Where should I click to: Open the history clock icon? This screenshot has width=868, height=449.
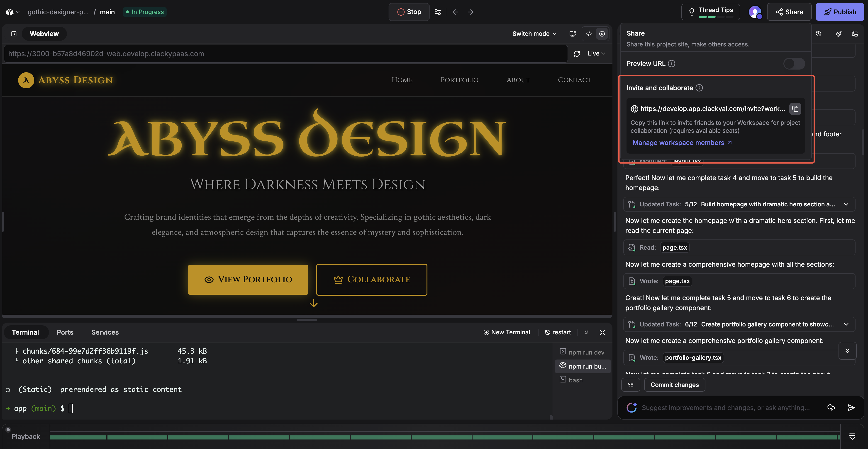click(x=819, y=34)
